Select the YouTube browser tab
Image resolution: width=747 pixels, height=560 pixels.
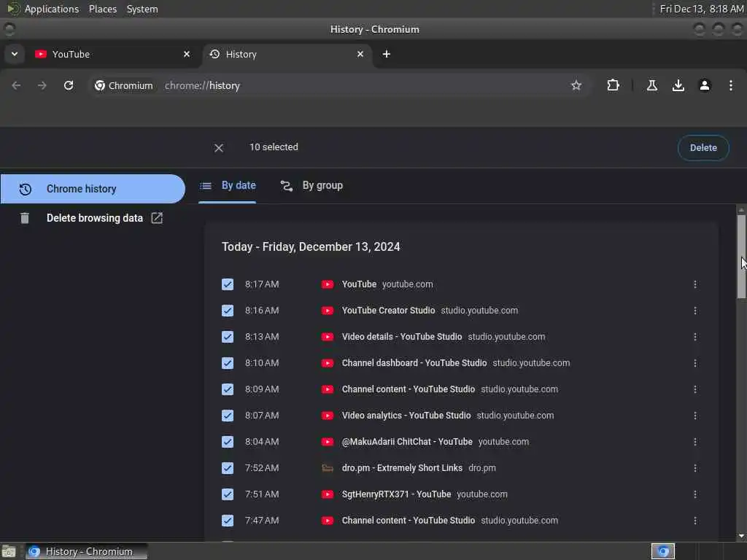[x=113, y=54]
